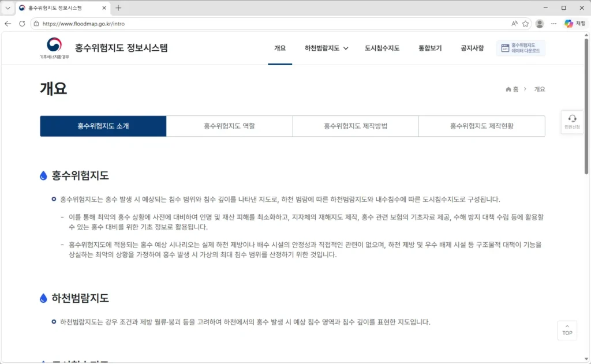Screen dimensions: 591x364
Task: Expand the 하천범람지도 navigation dropdown
Action: (326, 48)
